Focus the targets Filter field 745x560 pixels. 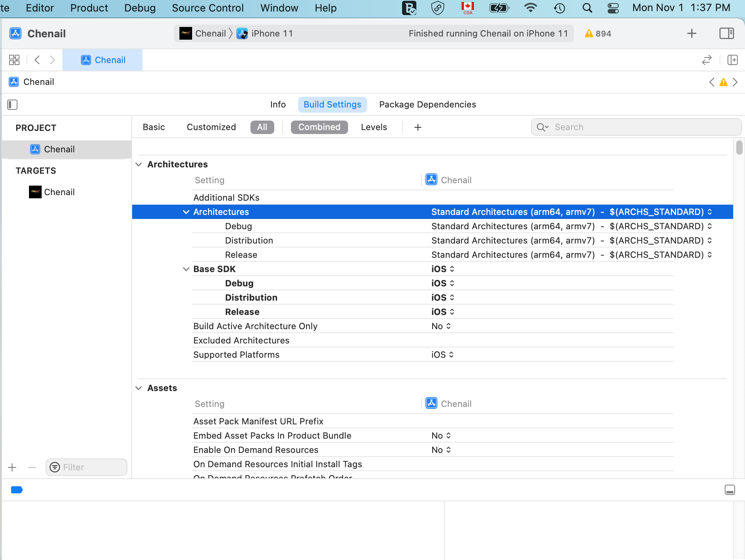click(x=87, y=467)
